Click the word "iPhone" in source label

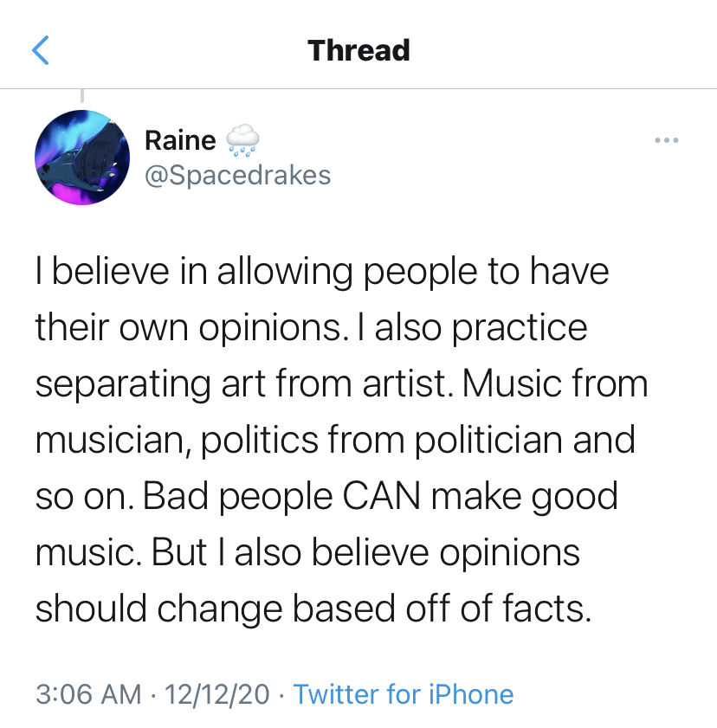[471, 694]
